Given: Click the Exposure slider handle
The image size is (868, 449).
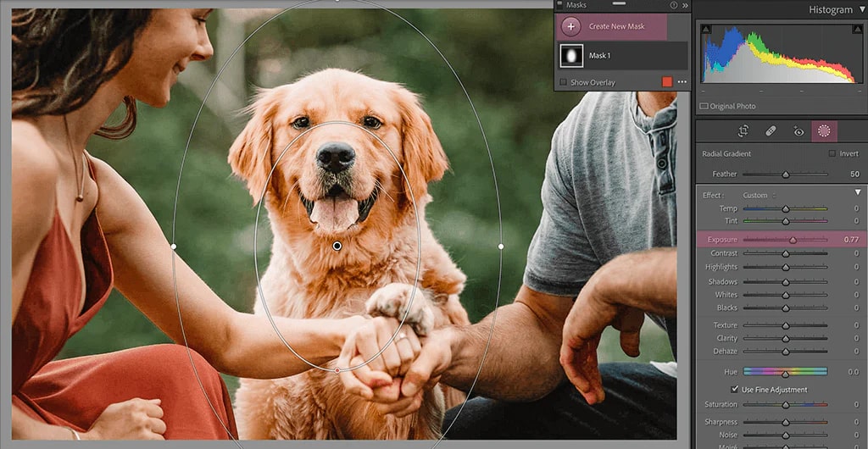Looking at the screenshot, I should [793, 240].
